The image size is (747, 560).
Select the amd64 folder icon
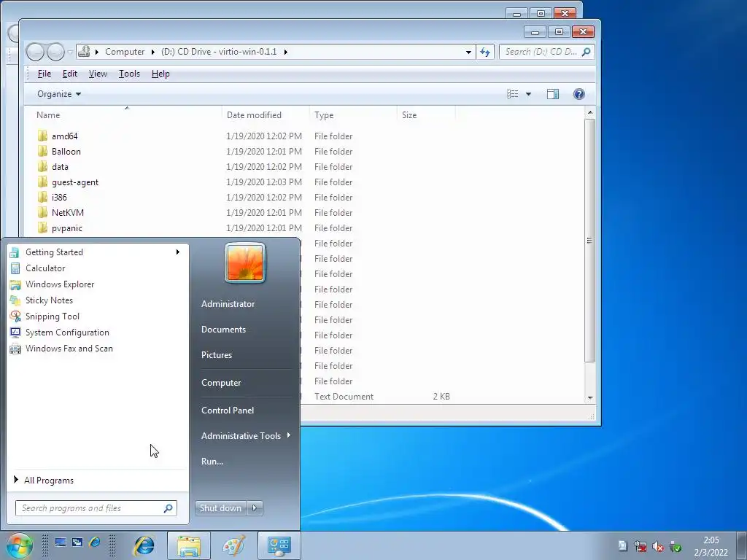point(42,136)
